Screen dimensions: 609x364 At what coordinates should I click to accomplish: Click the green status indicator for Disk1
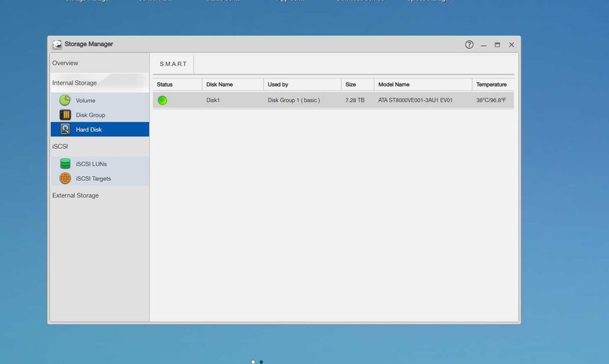pos(163,100)
